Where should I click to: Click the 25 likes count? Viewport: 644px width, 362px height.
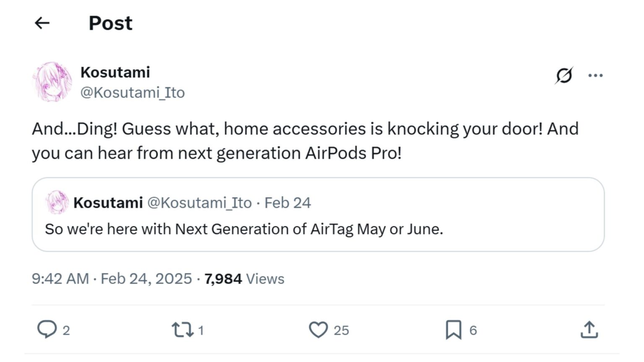341,331
